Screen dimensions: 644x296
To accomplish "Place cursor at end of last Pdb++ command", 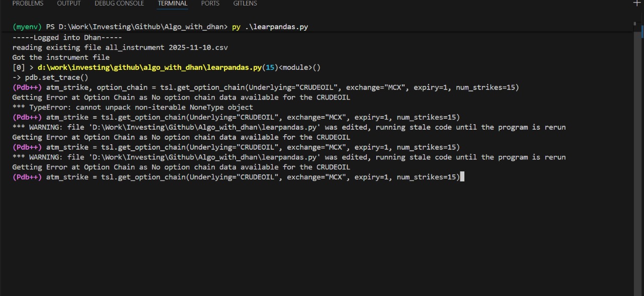I will pyautogui.click(x=461, y=177).
